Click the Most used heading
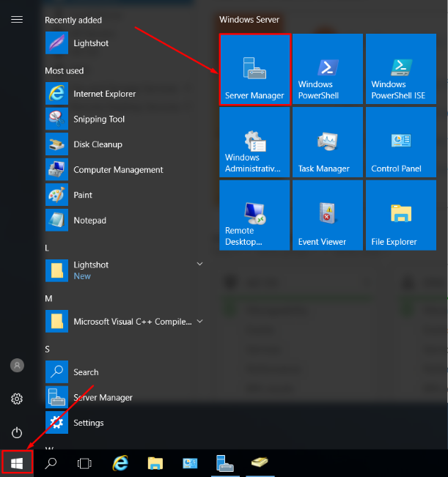Image resolution: width=448 pixels, height=477 pixels. tap(65, 71)
